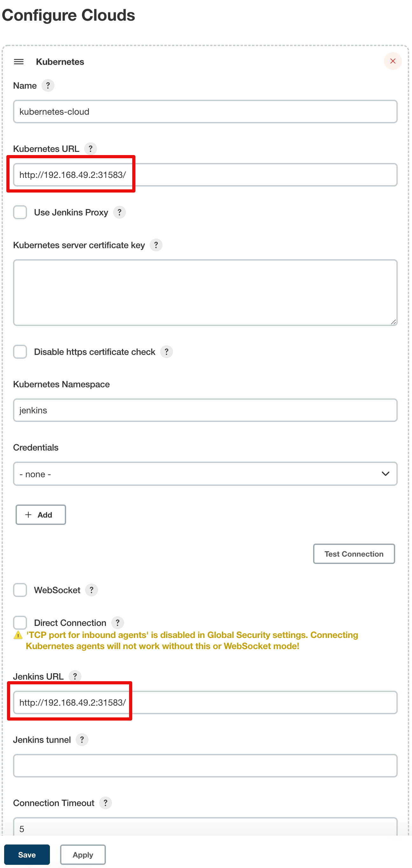
Task: Click the Name field help icon
Action: tap(48, 85)
